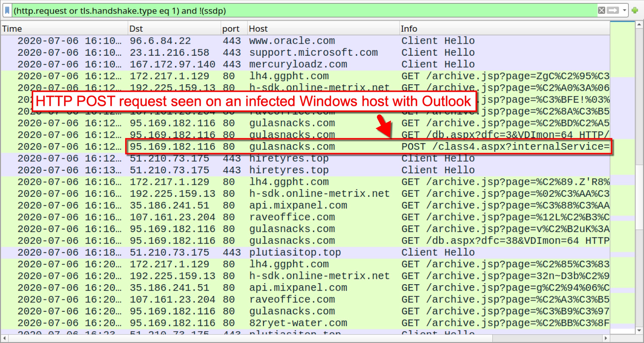Select the 16:16 h-sdk.online-metrix.net row
This screenshot has height=343, width=644.
pos(305,194)
